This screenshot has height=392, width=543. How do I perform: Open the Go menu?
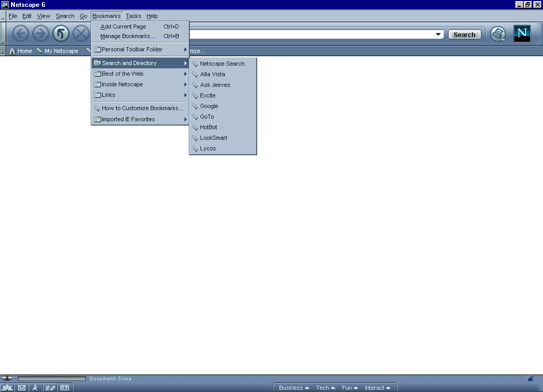83,16
